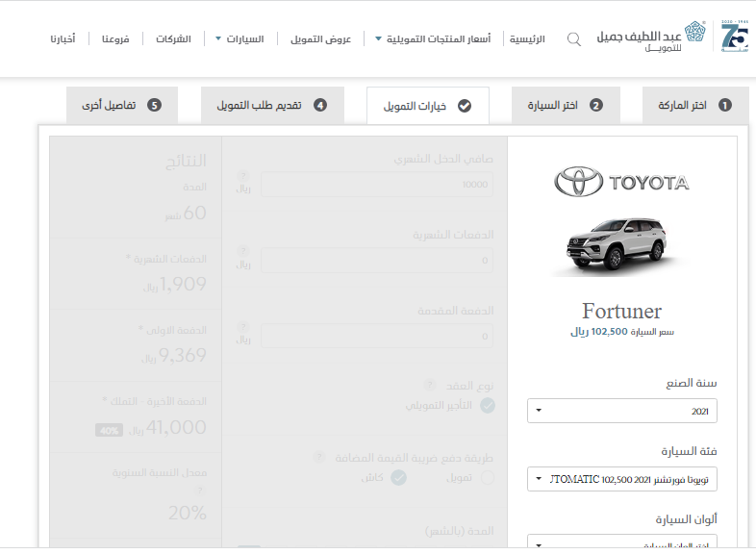Select the التأجير التمويلي contract type option
The width and height of the screenshot is (756, 554).
[x=488, y=406]
